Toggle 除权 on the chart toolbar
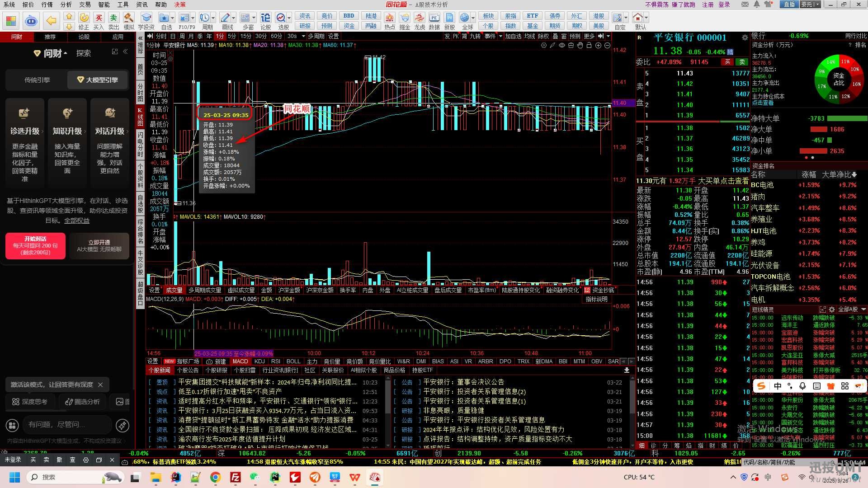The image size is (868, 488). (x=543, y=36)
